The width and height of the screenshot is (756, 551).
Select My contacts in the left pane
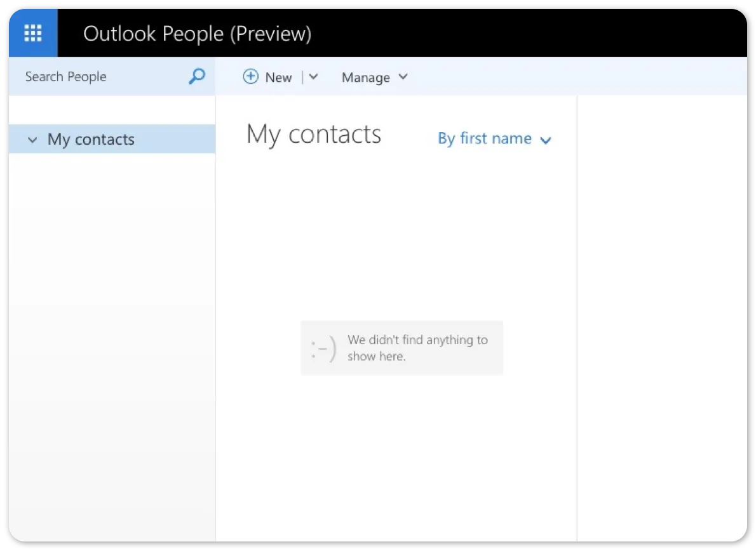(91, 139)
